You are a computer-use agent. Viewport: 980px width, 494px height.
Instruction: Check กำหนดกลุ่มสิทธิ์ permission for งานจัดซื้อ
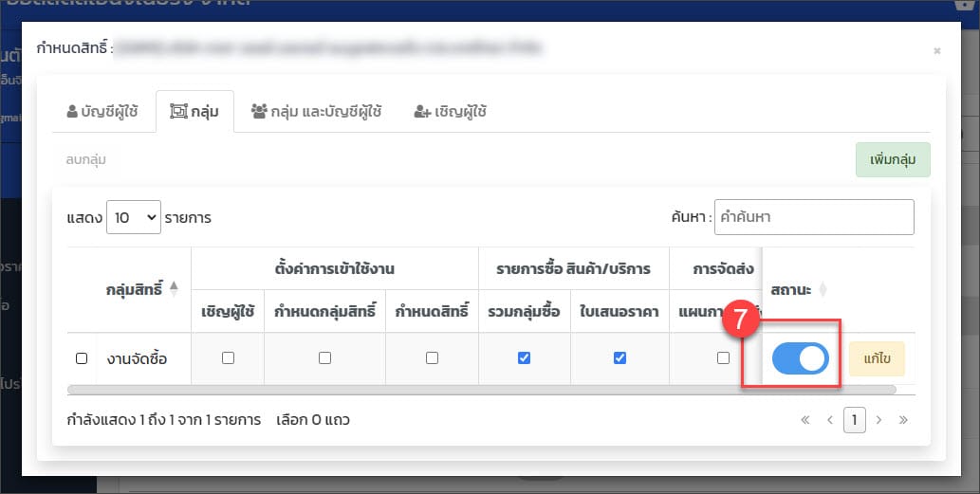324,358
